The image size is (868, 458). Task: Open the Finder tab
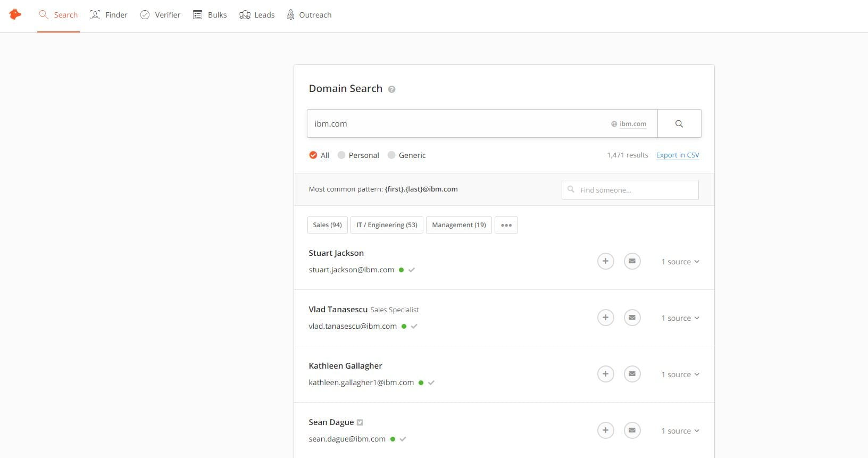pyautogui.click(x=109, y=15)
